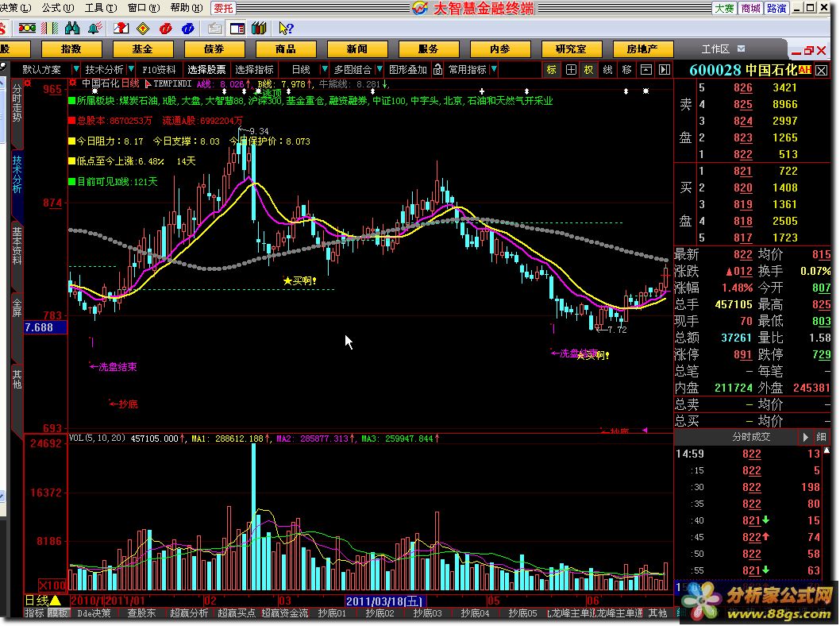Click the 选择指标 toolbar button

pyautogui.click(x=254, y=70)
